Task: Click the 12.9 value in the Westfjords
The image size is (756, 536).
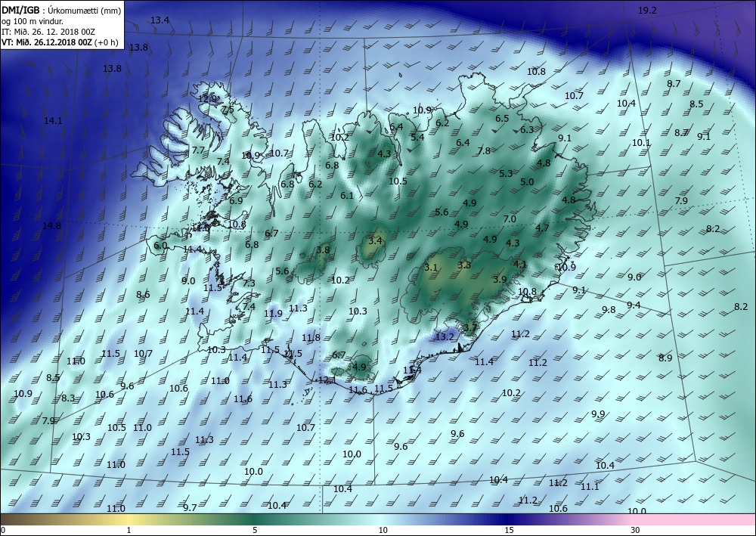Action: [x=207, y=99]
